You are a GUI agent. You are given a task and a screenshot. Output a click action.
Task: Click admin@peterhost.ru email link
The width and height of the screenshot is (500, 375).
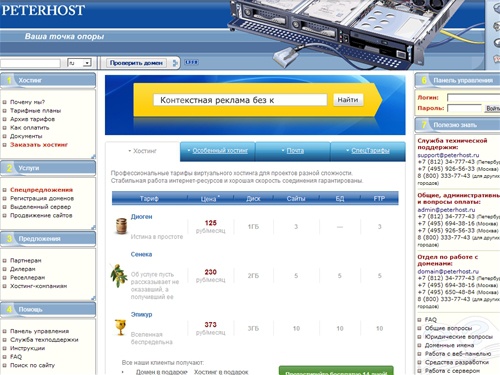(446, 210)
